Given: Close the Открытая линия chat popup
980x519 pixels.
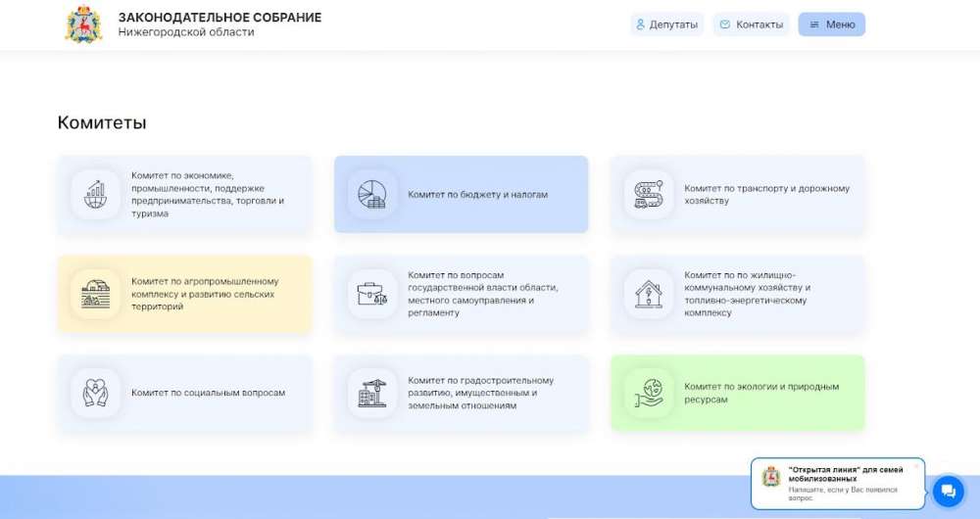Looking at the screenshot, I should [x=916, y=466].
